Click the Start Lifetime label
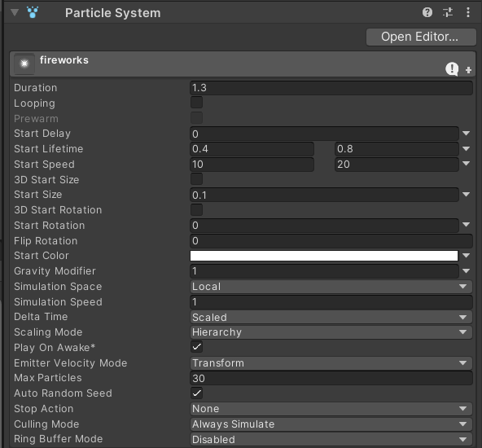This screenshot has height=448, width=482. pos(49,149)
